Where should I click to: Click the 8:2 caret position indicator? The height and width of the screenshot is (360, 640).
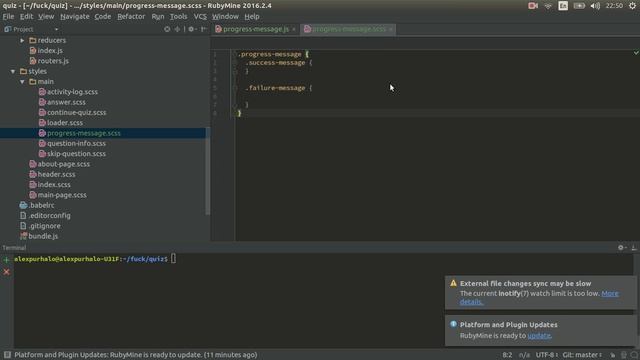[x=507, y=355]
